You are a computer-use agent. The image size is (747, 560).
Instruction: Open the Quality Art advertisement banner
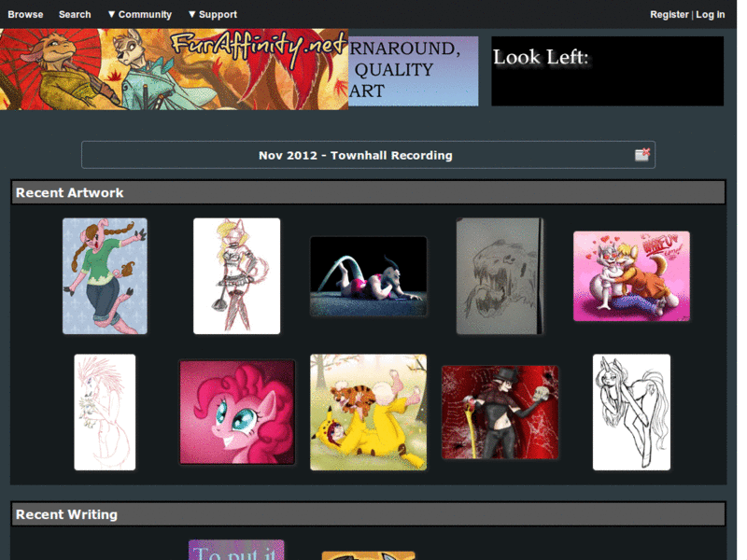pyautogui.click(x=413, y=71)
